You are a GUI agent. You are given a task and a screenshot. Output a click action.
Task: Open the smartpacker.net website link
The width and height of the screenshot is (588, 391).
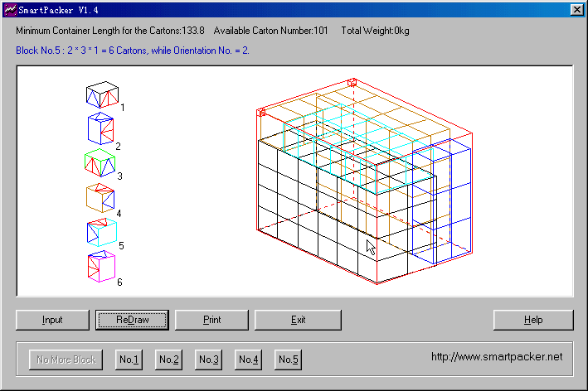coord(497,357)
